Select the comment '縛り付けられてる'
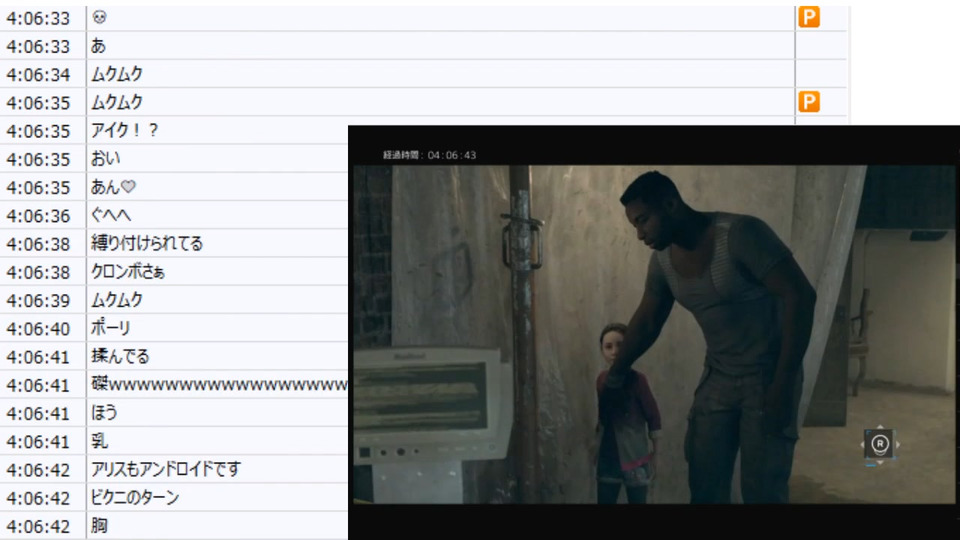The height and width of the screenshot is (540, 960). pos(147,244)
